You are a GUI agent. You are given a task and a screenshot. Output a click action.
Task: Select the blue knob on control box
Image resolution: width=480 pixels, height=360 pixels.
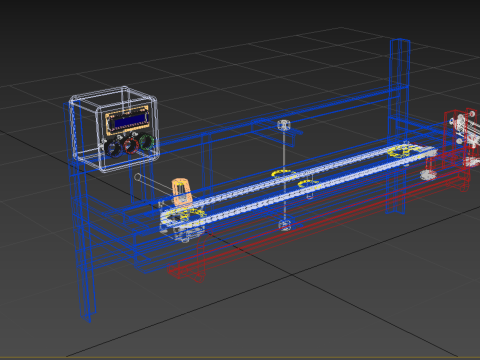[x=114, y=149]
